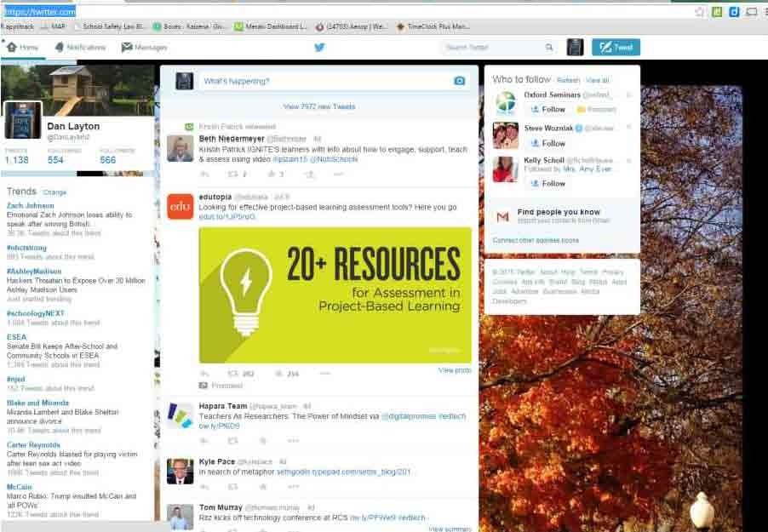768x532 pixels.
Task: View the new Tweets banner
Action: point(319,106)
